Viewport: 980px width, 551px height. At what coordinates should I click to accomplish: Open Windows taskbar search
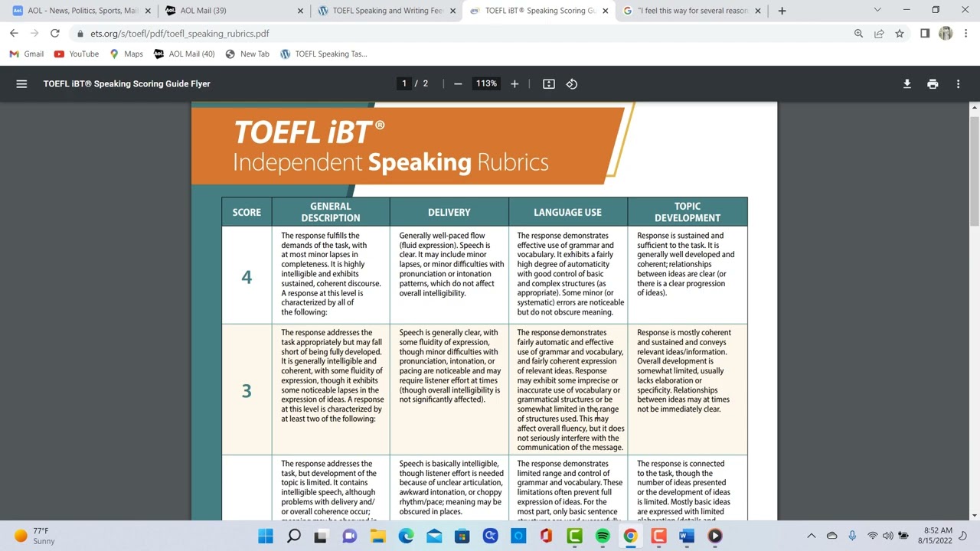[x=294, y=536]
